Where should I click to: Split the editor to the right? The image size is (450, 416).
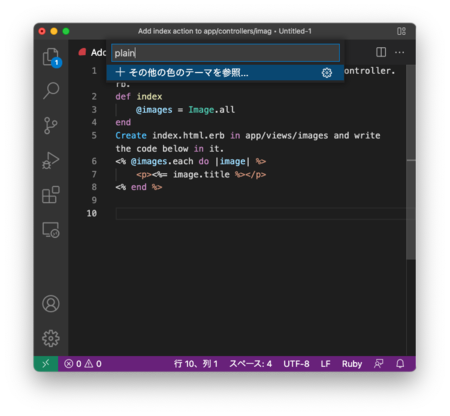tap(381, 52)
